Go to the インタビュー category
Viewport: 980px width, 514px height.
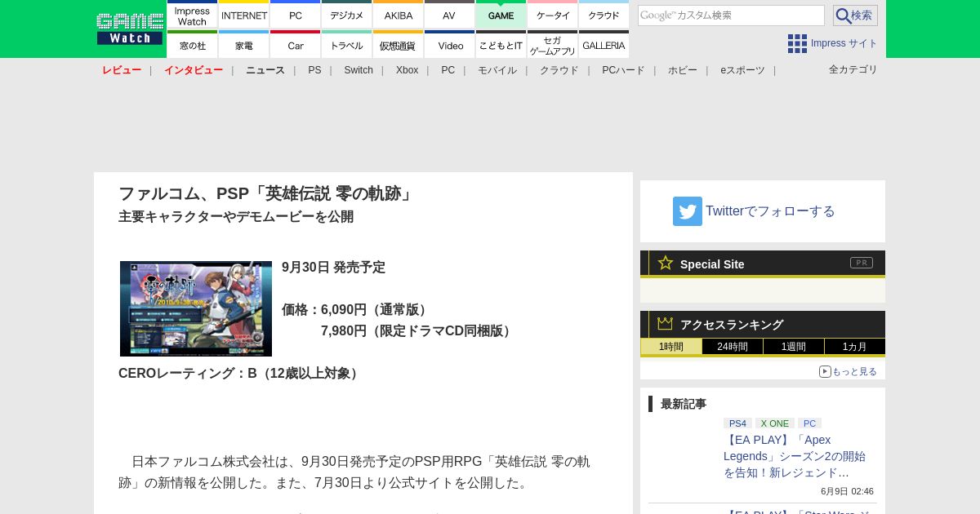(194, 70)
